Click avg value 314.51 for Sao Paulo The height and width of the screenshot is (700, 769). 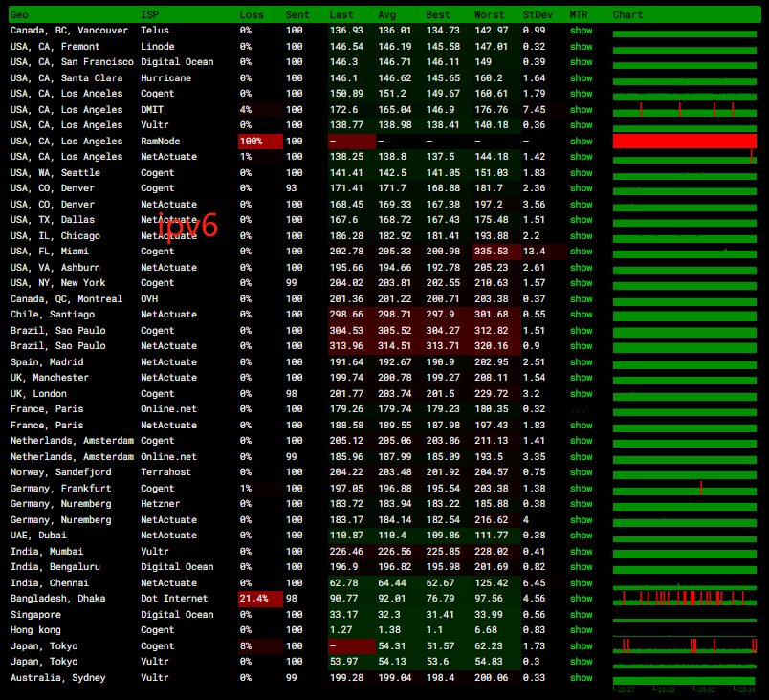click(x=395, y=346)
